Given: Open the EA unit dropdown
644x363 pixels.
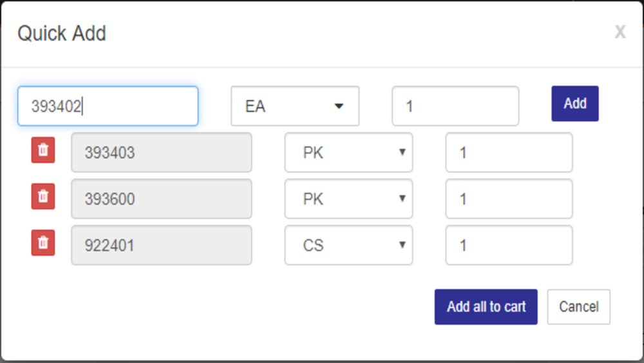Looking at the screenshot, I should 295,106.
